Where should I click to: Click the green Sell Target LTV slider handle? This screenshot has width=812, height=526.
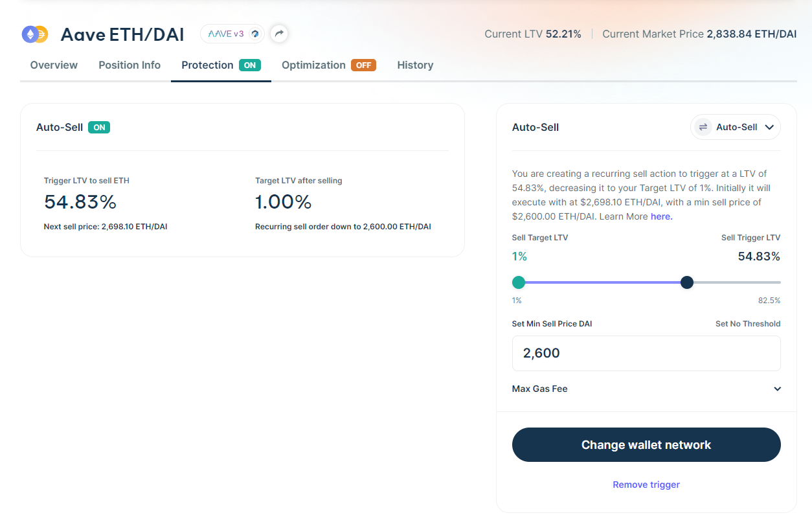click(519, 282)
